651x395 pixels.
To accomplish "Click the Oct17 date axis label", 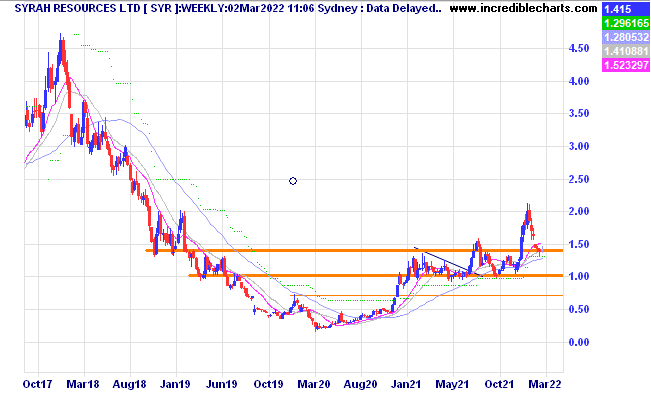I will tap(37, 384).
